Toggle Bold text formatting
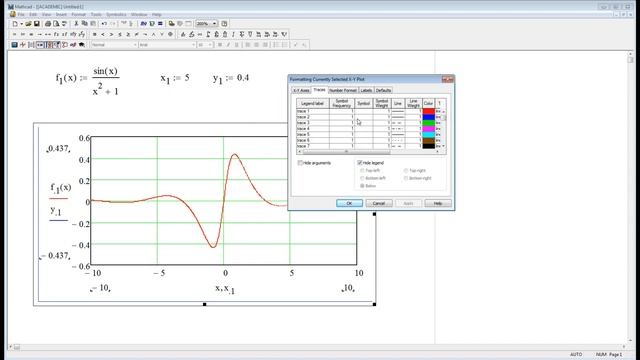This screenshot has height=360, width=640. pyautogui.click(x=220, y=44)
